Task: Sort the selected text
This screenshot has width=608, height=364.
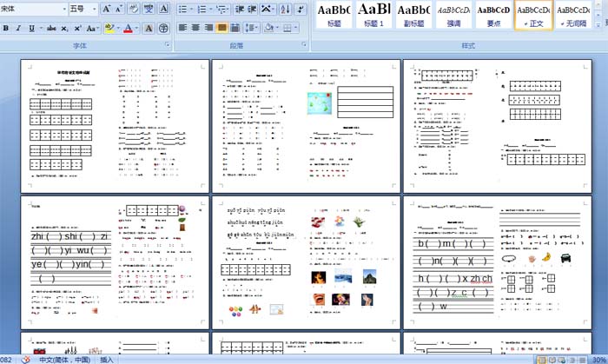Action: point(285,10)
